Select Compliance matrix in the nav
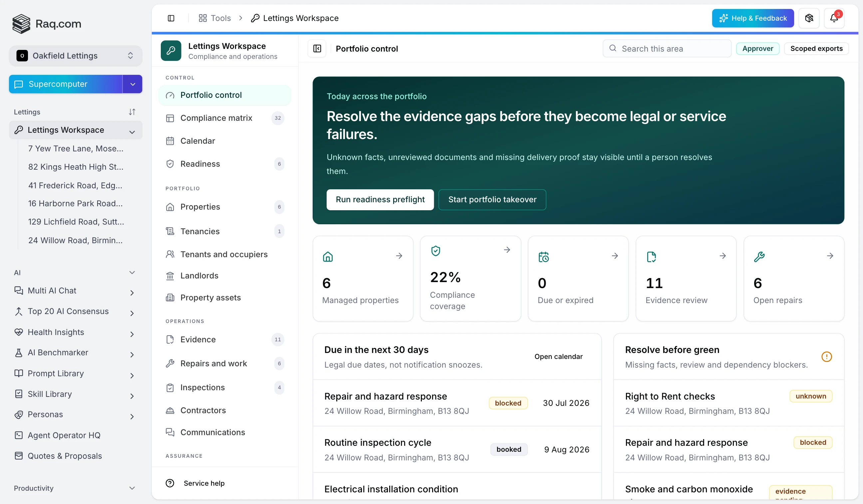 point(225,118)
